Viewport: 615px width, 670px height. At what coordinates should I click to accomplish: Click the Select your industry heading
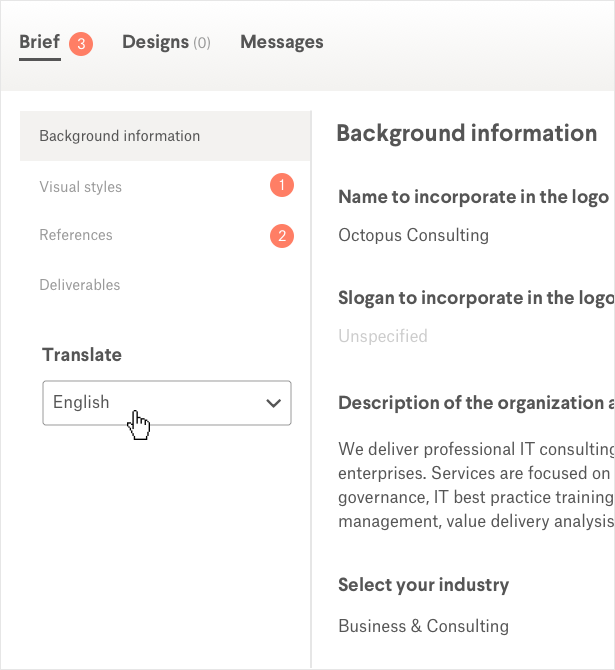coord(423,585)
